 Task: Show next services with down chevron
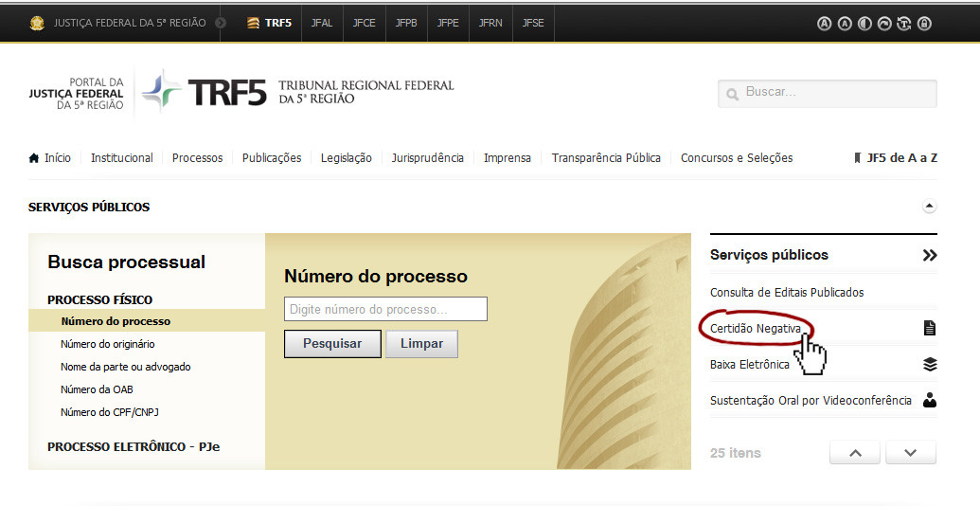(x=911, y=452)
